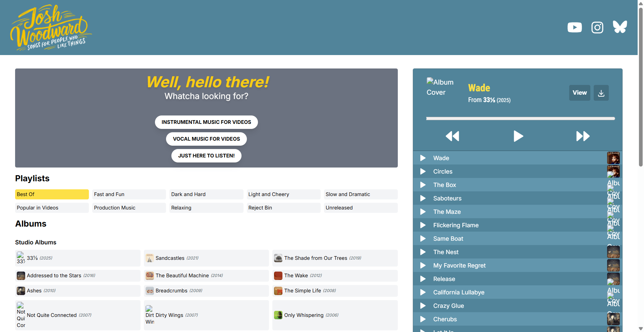Open the Instagram profile icon
This screenshot has height=332, width=644.
597,28
